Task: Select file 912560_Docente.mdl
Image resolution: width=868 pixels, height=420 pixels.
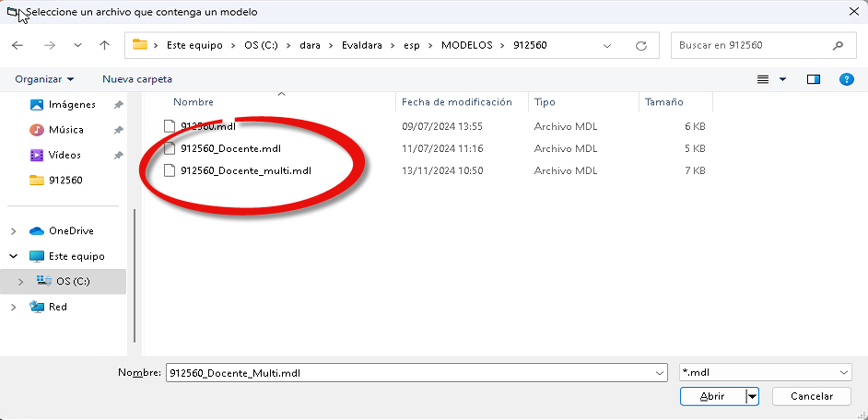Action: [232, 149]
